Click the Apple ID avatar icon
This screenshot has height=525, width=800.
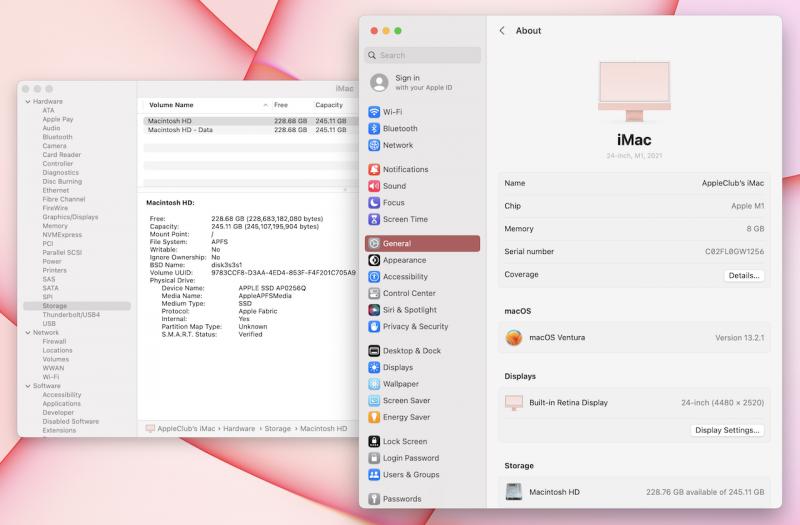(x=379, y=83)
